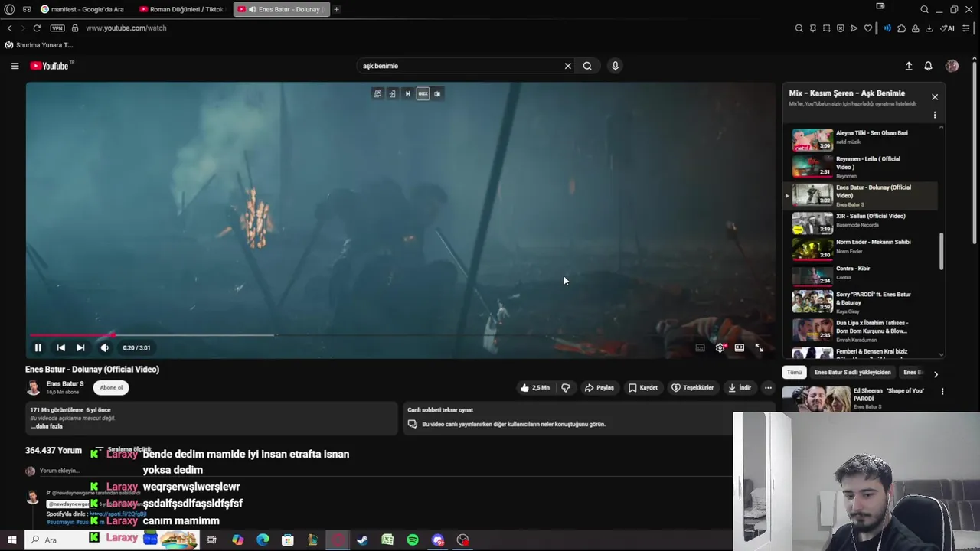Image resolution: width=980 pixels, height=551 pixels.
Task: Toggle subtitles on the player
Action: tap(700, 347)
